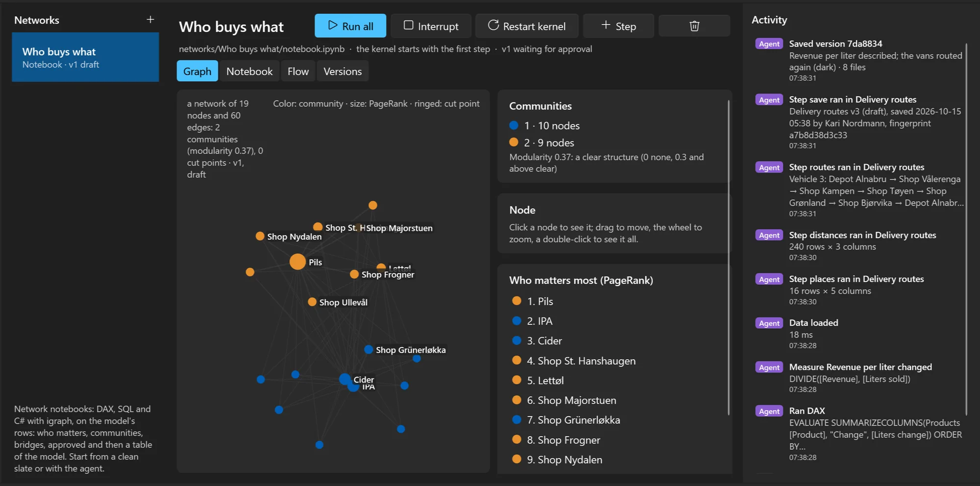Click the right panel scrollbar beside Communities
Screen dimensions: 980x486
coord(729,258)
